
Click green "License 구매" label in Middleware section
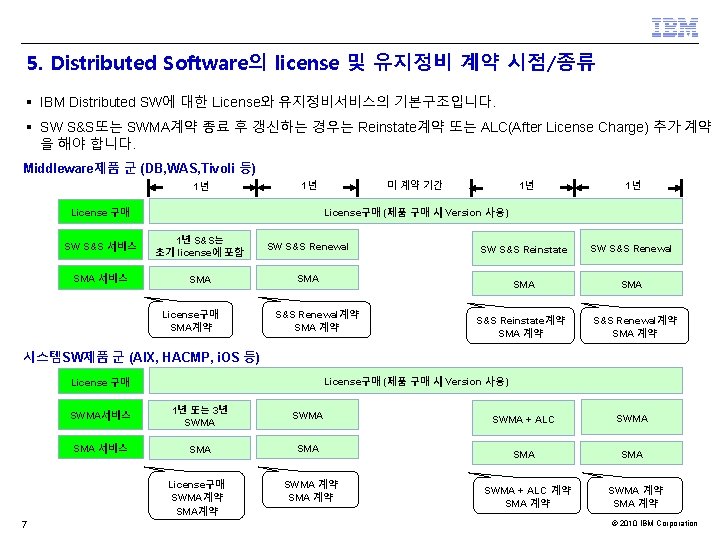(101, 212)
